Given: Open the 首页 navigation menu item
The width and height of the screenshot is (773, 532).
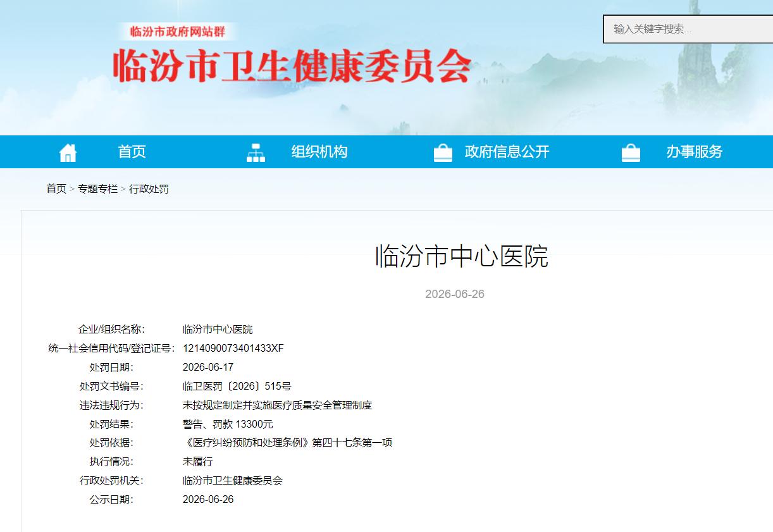Looking at the screenshot, I should pos(132,152).
